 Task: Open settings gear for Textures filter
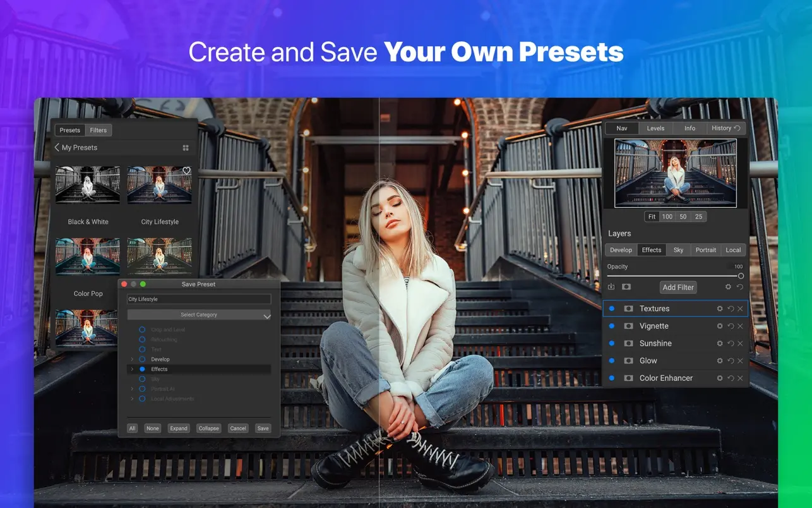point(719,309)
